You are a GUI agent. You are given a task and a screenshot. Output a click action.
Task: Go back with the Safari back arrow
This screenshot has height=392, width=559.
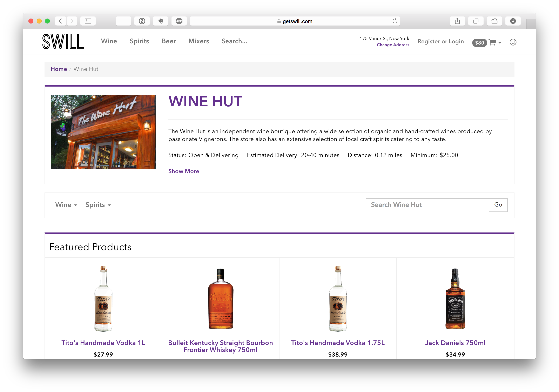[61, 21]
